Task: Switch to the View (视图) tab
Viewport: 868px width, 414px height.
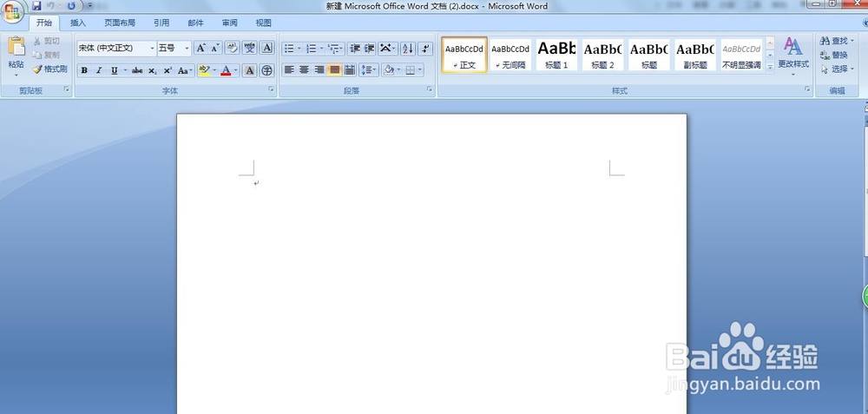Action: click(x=264, y=23)
